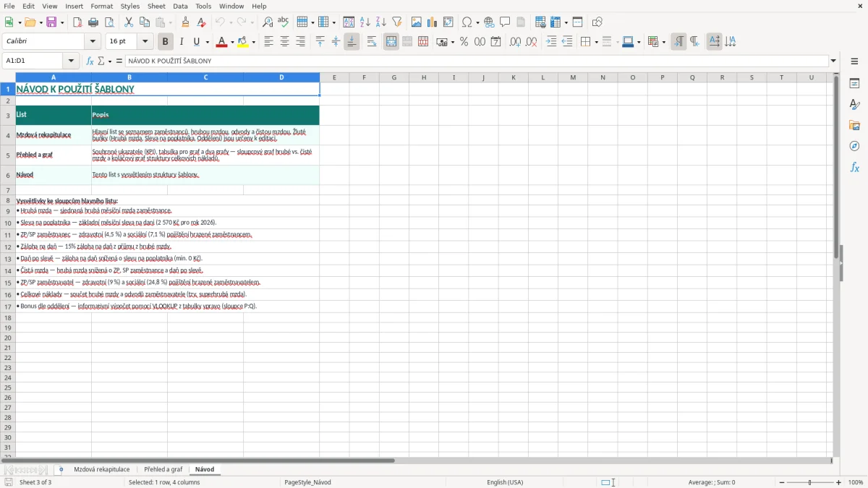The image size is (868, 488).
Task: Click the zoom slider in status bar
Action: click(810, 482)
